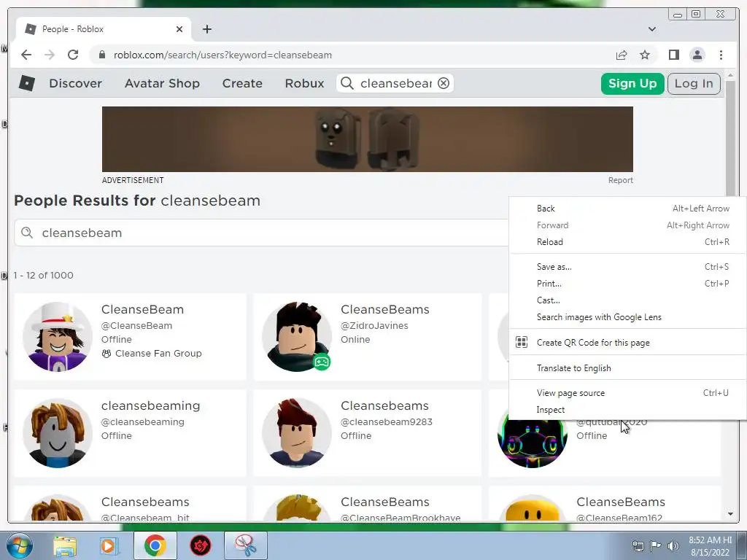Open the Avatar Shop nav link
747x560 pixels.
point(162,83)
